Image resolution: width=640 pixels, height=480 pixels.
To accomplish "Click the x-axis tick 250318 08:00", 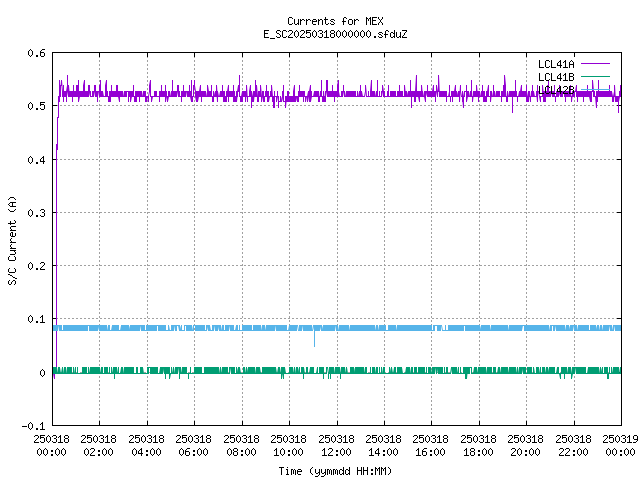I will (x=241, y=445).
